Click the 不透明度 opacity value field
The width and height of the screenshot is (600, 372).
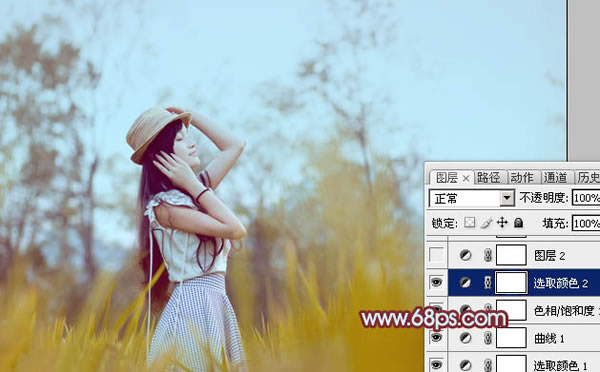586,198
